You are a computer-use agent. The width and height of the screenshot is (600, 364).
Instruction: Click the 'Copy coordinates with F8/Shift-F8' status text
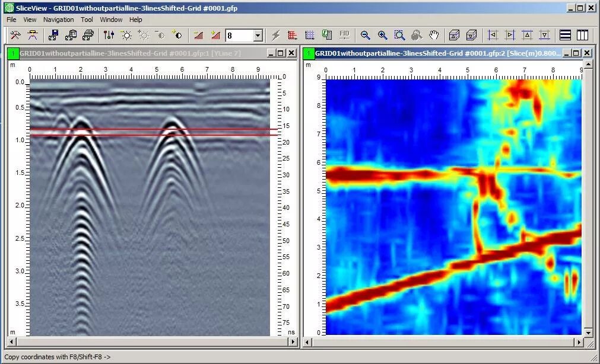point(58,357)
